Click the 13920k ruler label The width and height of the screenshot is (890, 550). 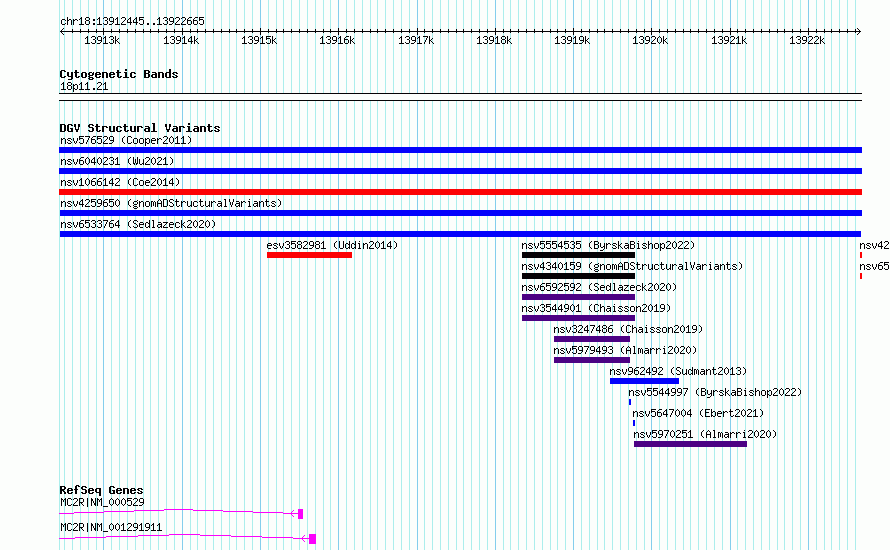point(650,41)
